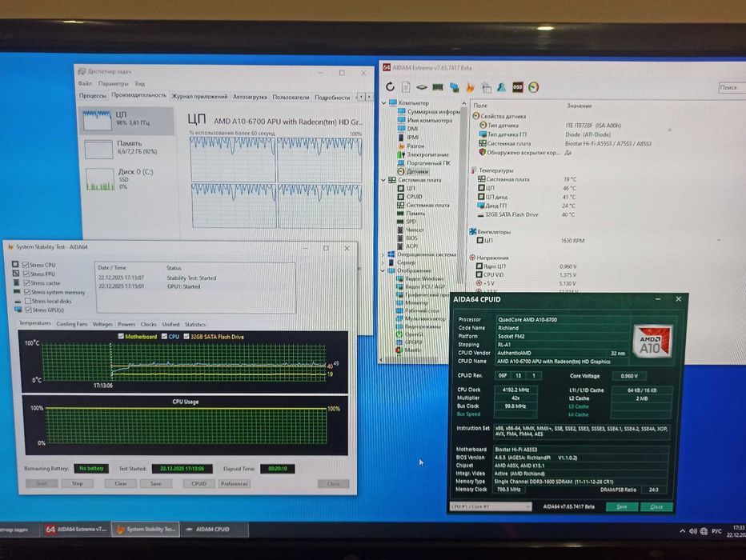Click green Save button in CPUID window
Screen dimensions: 746x560
tap(622, 506)
